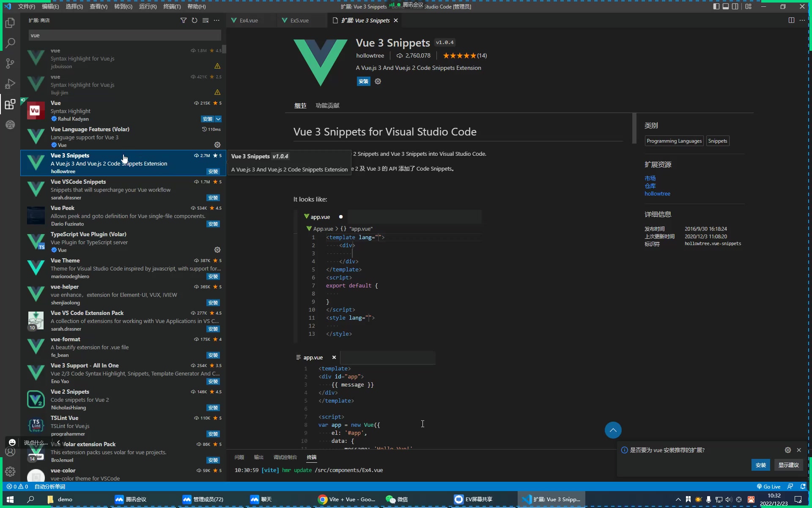812x508 pixels.
Task: Click Programming Languages category tag
Action: (674, 141)
